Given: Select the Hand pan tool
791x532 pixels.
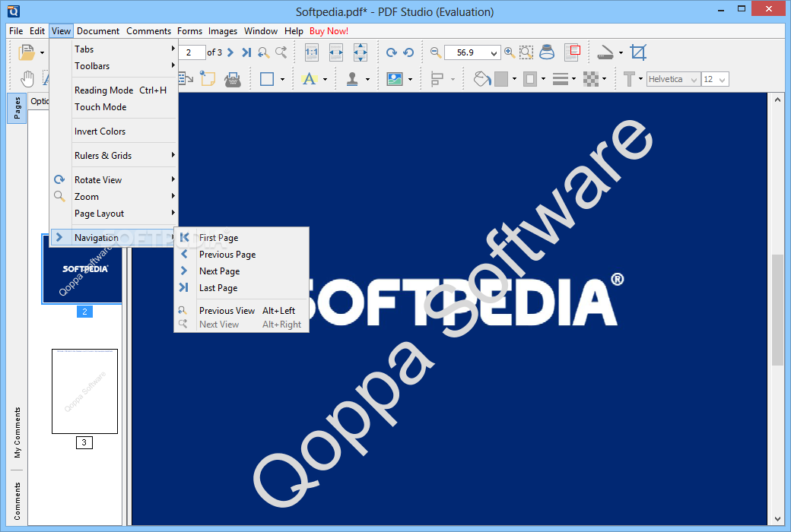Looking at the screenshot, I should point(27,79).
